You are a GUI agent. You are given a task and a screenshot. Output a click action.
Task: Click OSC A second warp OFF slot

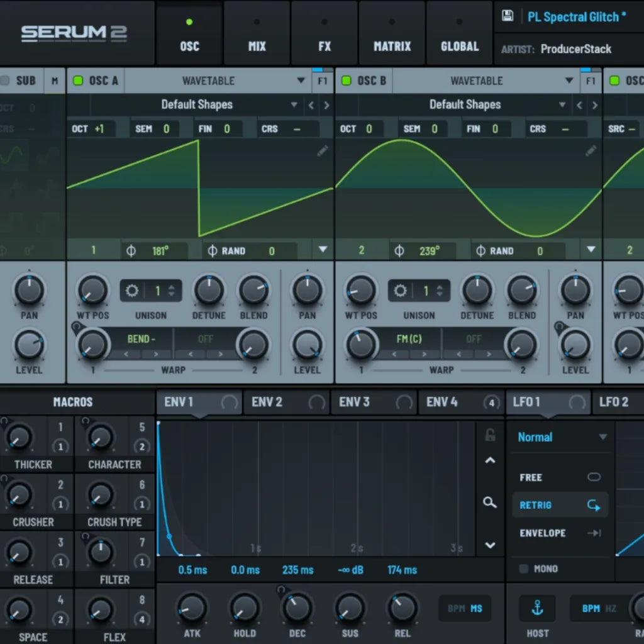pos(206,339)
